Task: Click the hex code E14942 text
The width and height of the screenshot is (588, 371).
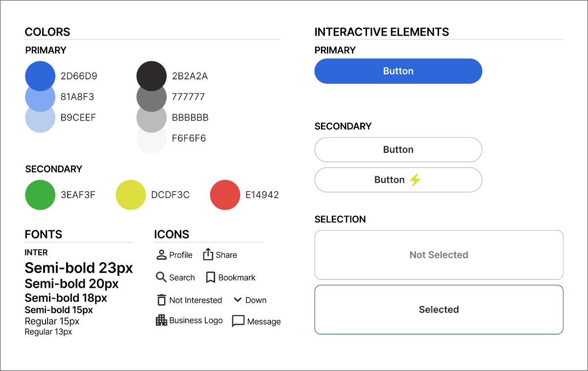Action: point(262,195)
